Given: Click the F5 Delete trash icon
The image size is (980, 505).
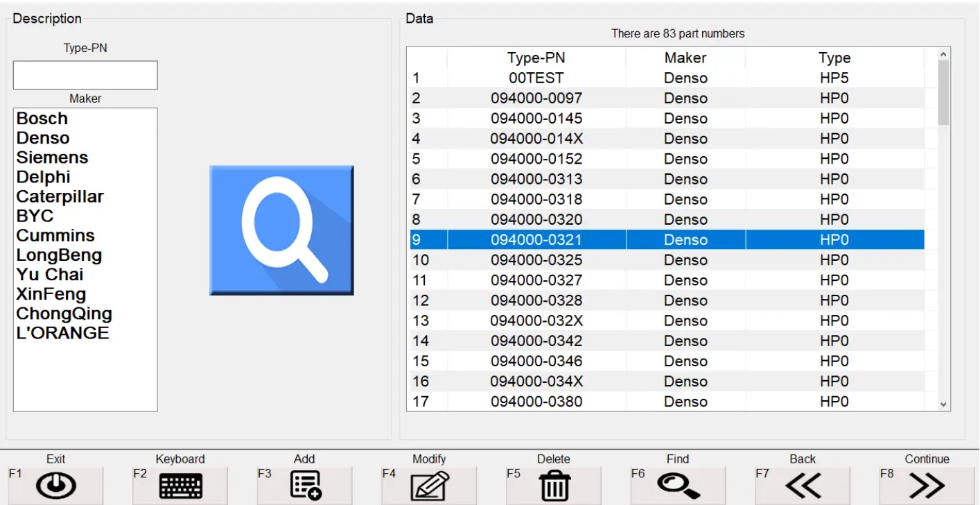Looking at the screenshot, I should click(553, 485).
